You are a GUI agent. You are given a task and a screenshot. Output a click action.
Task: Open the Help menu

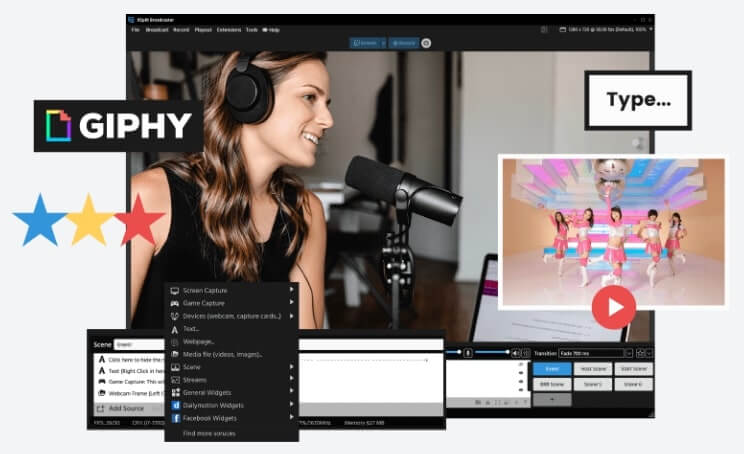pyautogui.click(x=271, y=30)
